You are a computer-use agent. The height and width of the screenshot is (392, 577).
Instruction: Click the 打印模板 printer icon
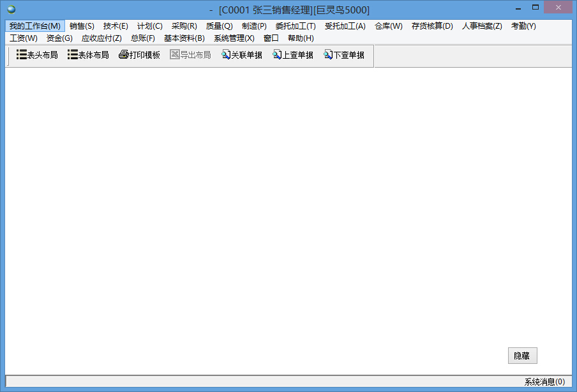pyautogui.click(x=124, y=55)
